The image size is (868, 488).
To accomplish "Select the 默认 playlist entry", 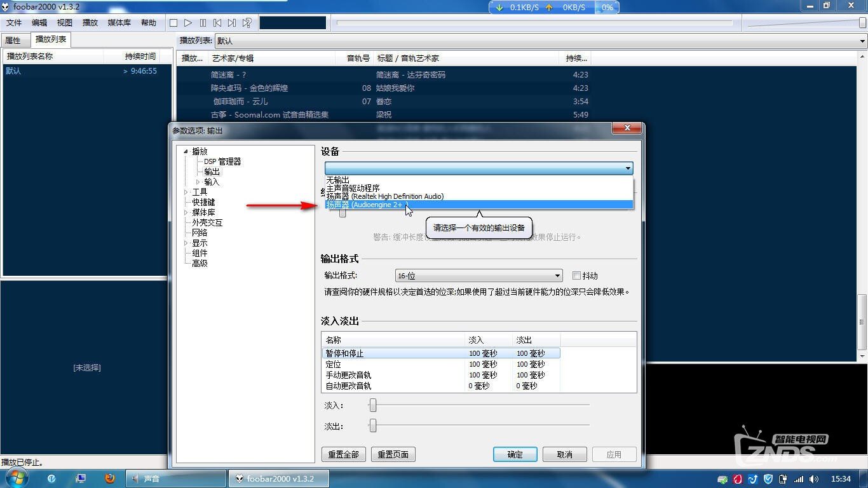I will click(x=87, y=71).
